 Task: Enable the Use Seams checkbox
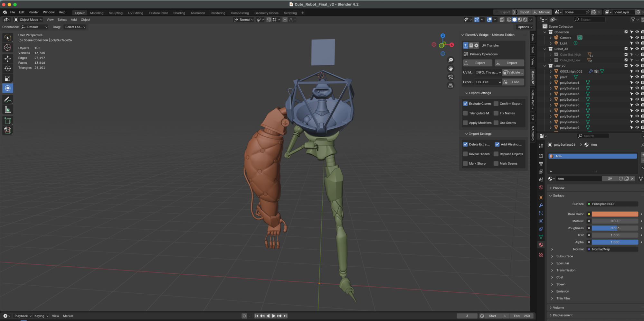[x=496, y=123]
